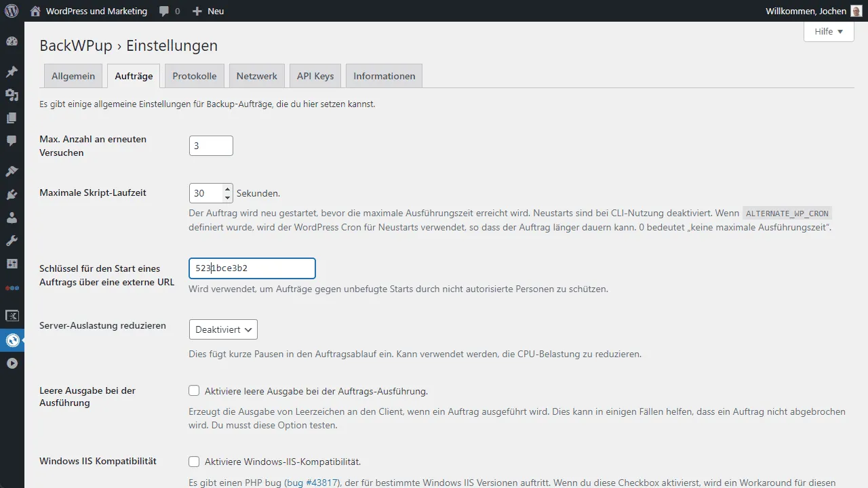
Task: Decrease script runtime with down arrow
Action: (228, 198)
